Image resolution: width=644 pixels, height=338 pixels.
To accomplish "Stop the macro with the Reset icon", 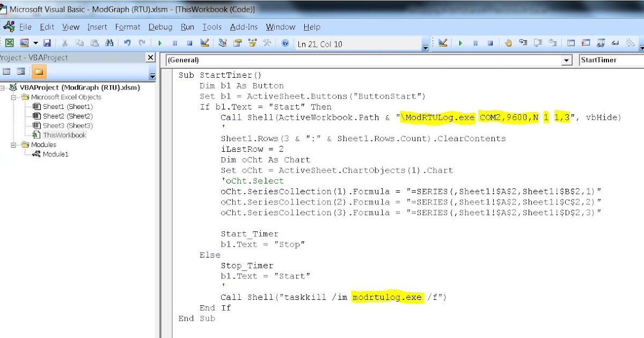I will point(189,43).
